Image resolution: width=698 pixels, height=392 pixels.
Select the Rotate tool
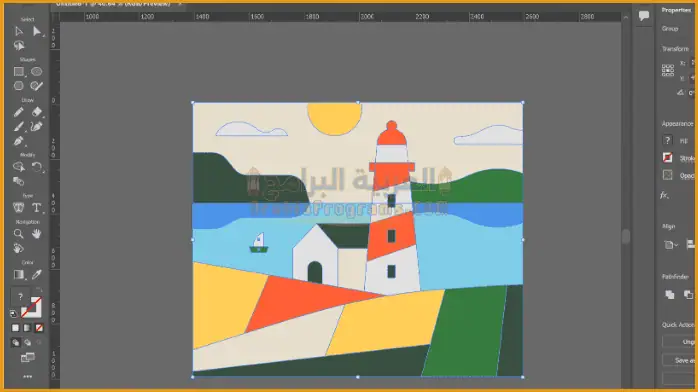pyautogui.click(x=37, y=167)
